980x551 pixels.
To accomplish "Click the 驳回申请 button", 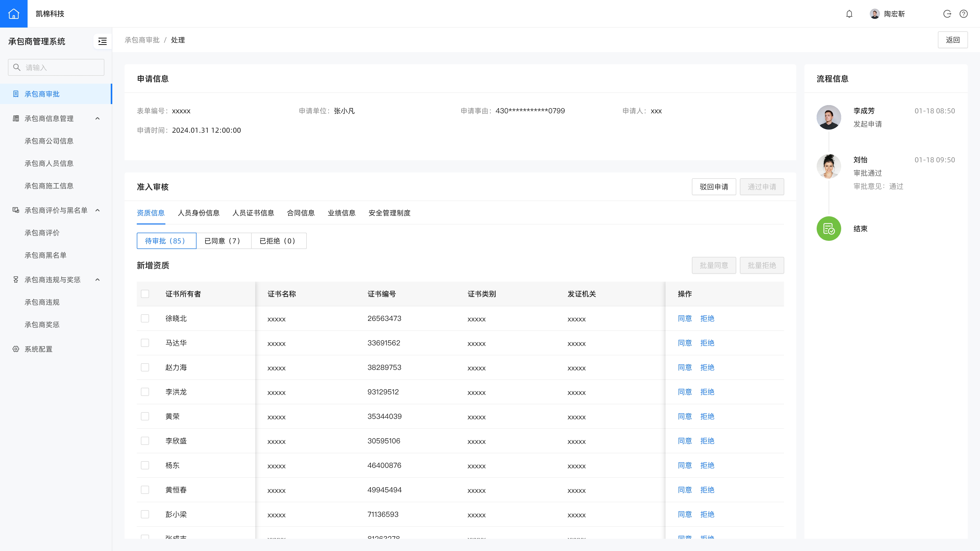I will [714, 187].
